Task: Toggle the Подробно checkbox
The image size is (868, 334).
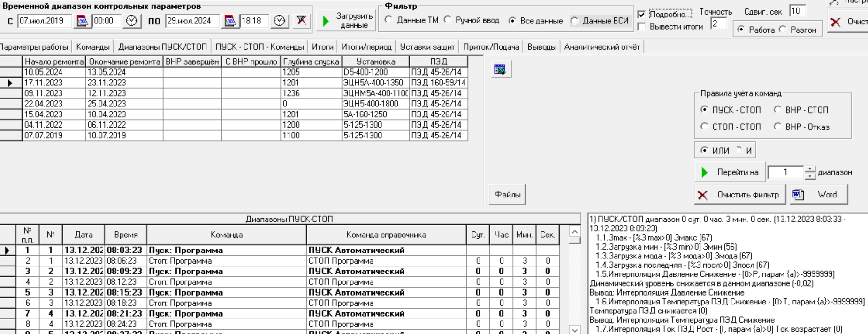Action: (x=642, y=14)
